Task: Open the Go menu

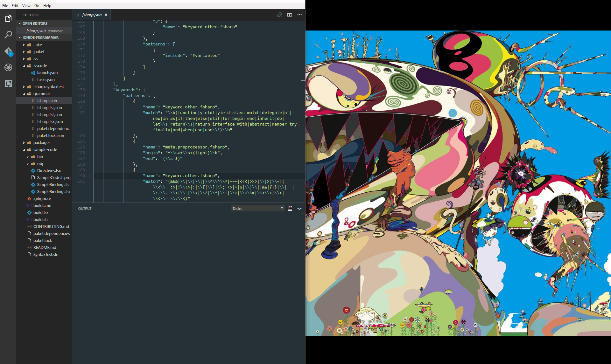Action: tap(37, 5)
